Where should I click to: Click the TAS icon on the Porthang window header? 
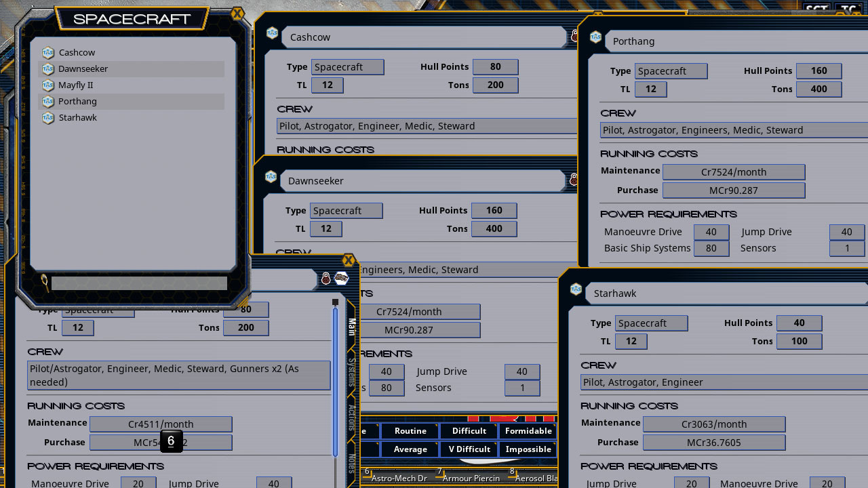(x=595, y=38)
